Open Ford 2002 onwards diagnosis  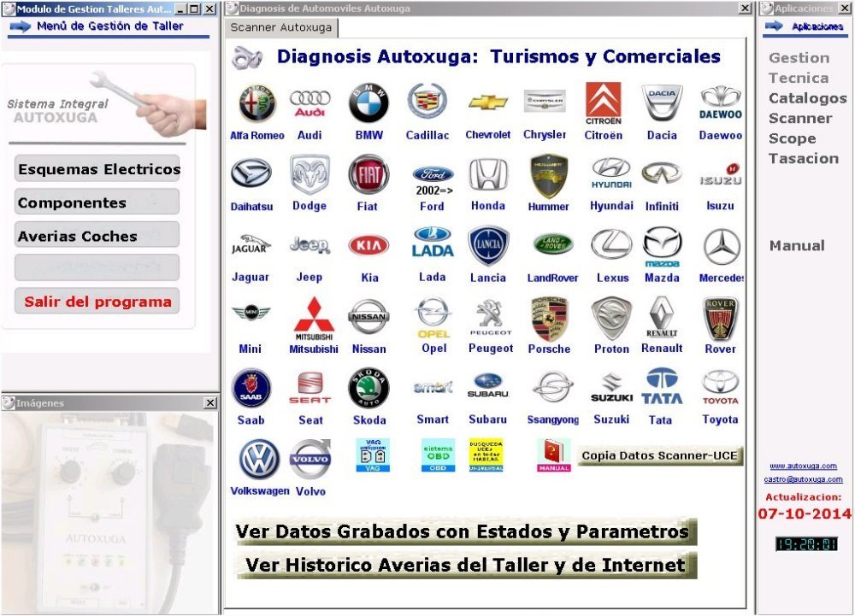pos(433,181)
